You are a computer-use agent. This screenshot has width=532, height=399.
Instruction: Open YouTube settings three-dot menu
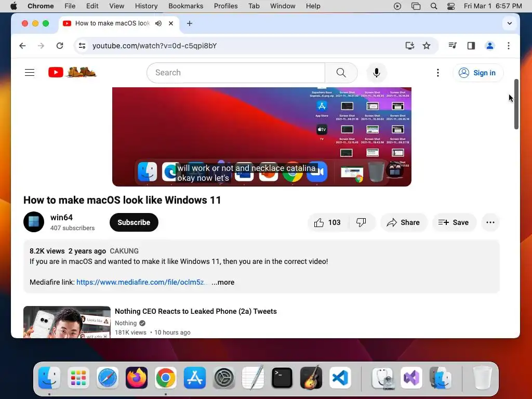tap(437, 73)
